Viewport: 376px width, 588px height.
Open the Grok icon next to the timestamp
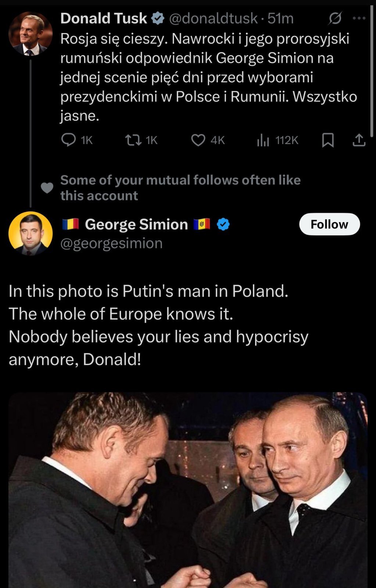click(335, 18)
